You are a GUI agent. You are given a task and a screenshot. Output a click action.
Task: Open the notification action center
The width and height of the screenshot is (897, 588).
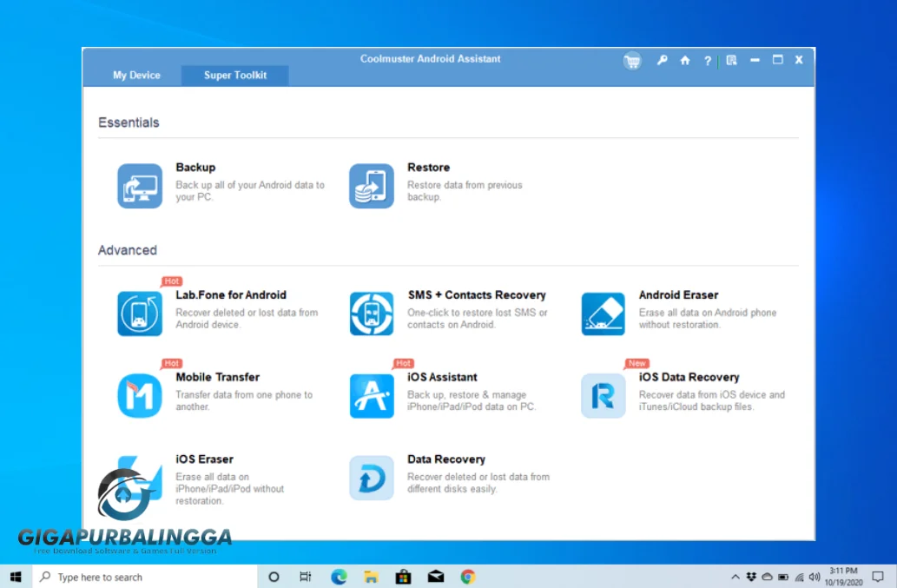pyautogui.click(x=878, y=577)
